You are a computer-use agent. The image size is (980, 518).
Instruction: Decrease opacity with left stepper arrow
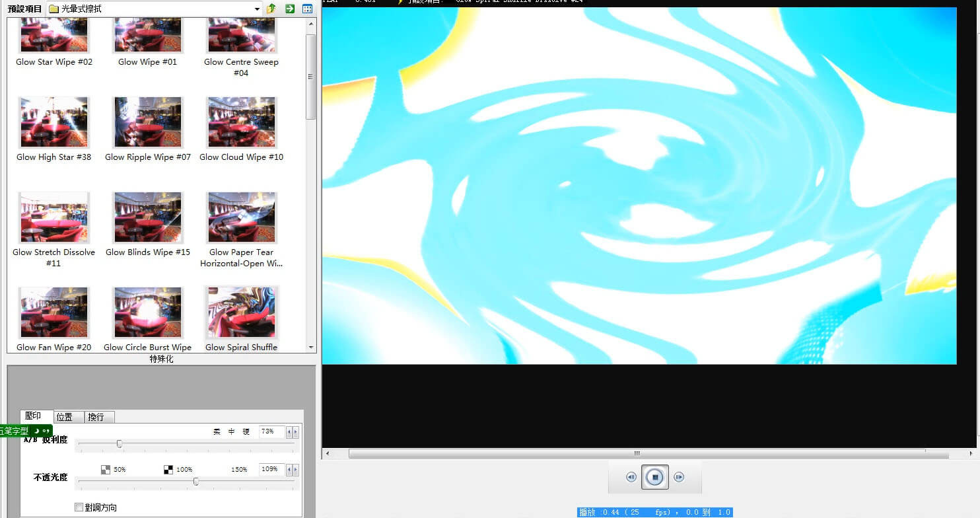click(x=289, y=470)
